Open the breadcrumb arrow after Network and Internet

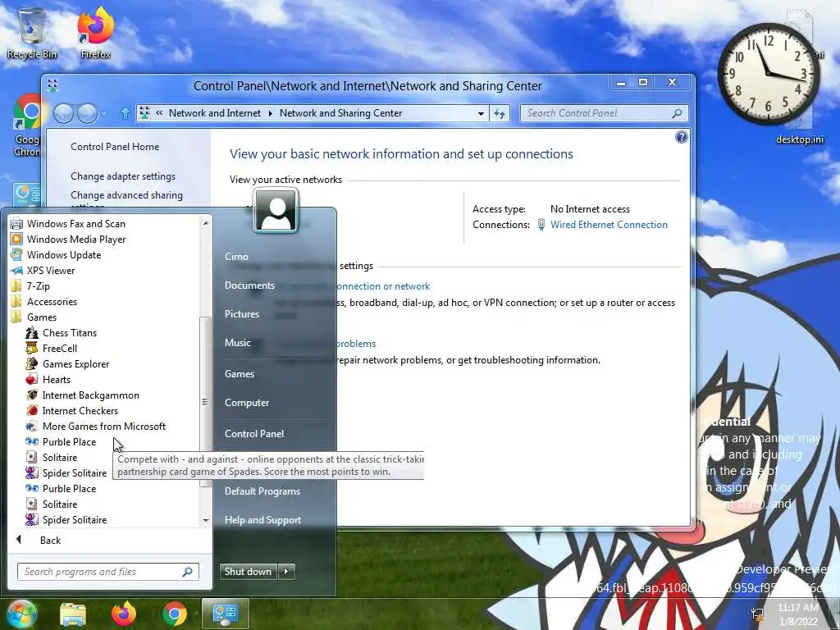(x=270, y=113)
